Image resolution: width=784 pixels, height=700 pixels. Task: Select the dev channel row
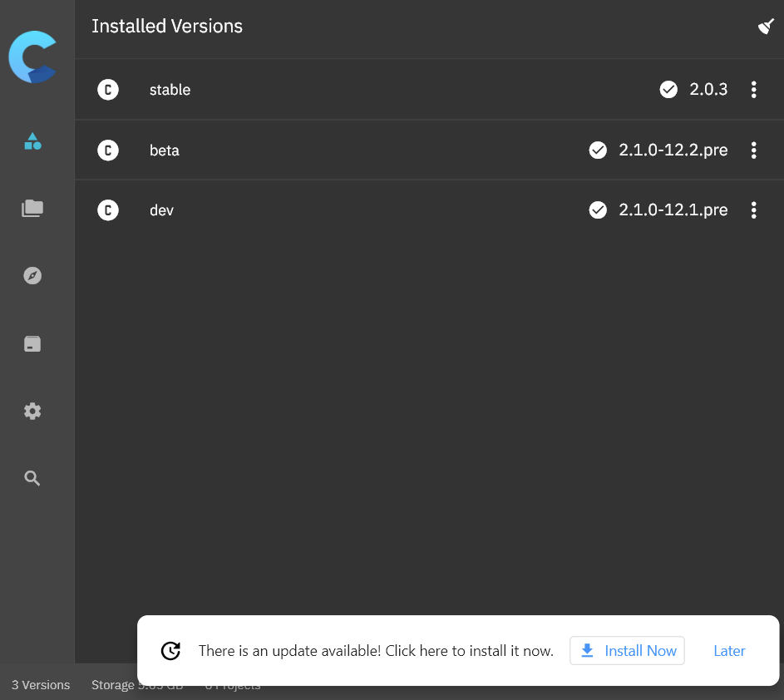[x=429, y=210]
